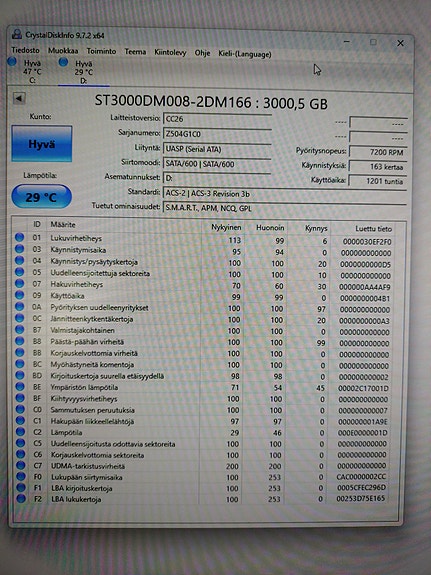The height and width of the screenshot is (575, 431).
Task: Click the Liityntä field UASP (Serial ATA)
Action: pos(217,149)
